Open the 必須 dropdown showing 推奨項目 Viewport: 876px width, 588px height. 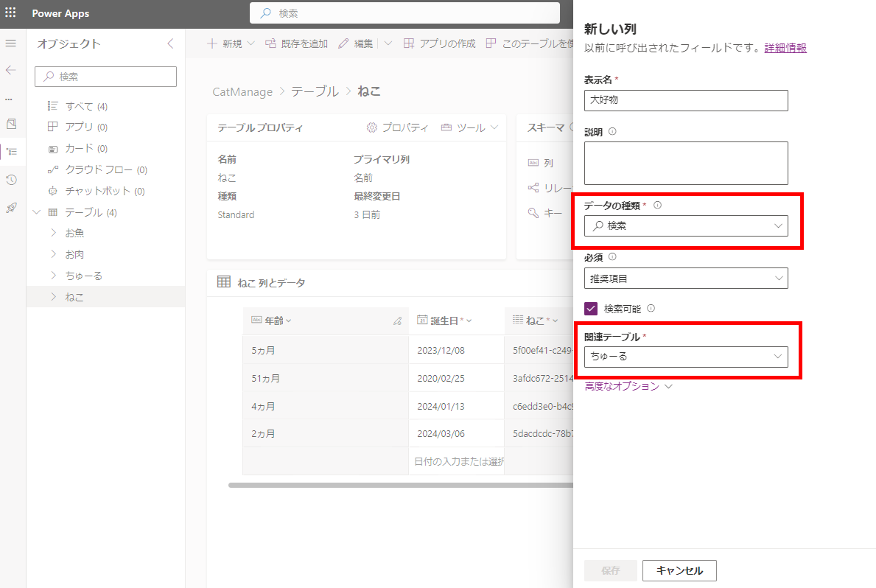click(x=685, y=279)
